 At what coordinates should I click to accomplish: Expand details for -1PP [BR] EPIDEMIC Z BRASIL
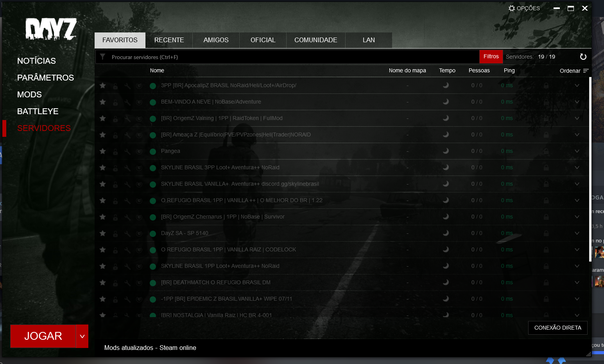pos(577,299)
